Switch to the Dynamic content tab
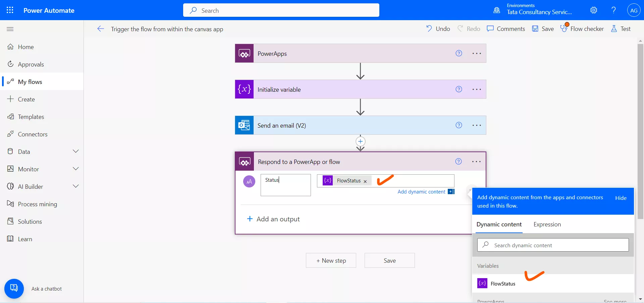Viewport: 644px width, 303px height. coord(499,224)
